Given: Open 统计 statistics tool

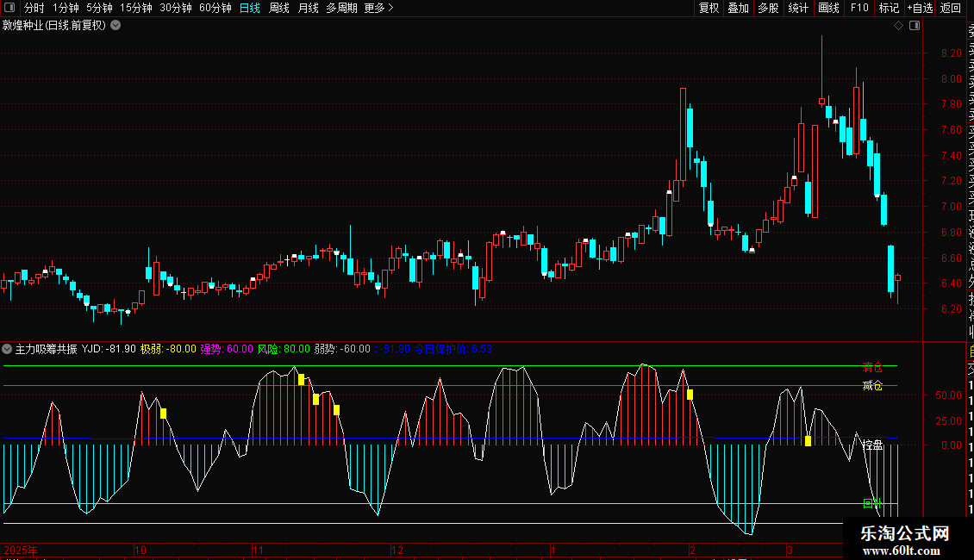Looking at the screenshot, I should 798,8.
